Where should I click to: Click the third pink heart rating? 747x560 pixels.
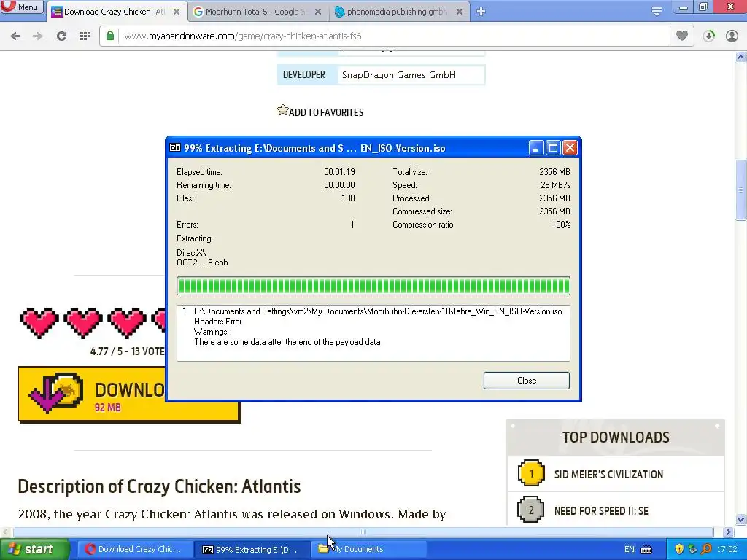coord(127,323)
